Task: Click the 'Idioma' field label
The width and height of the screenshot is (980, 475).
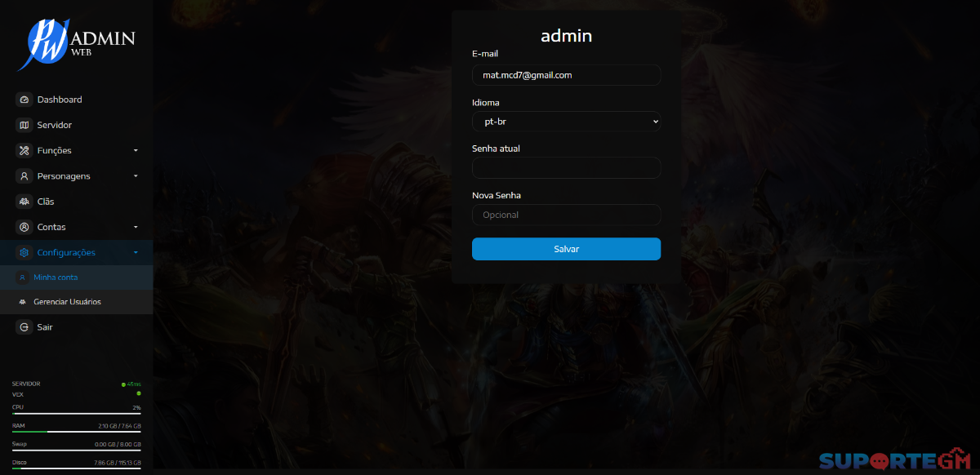Action: point(486,103)
